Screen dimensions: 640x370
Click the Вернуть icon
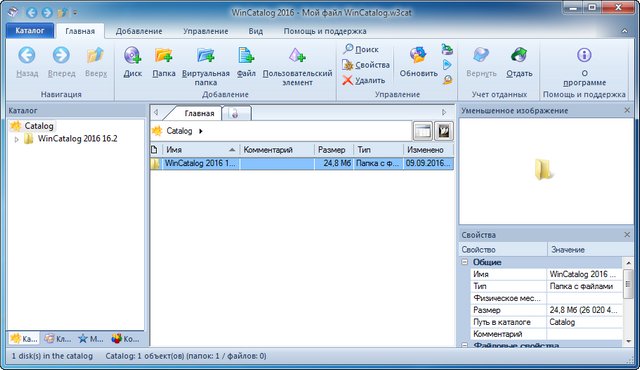pos(481,55)
